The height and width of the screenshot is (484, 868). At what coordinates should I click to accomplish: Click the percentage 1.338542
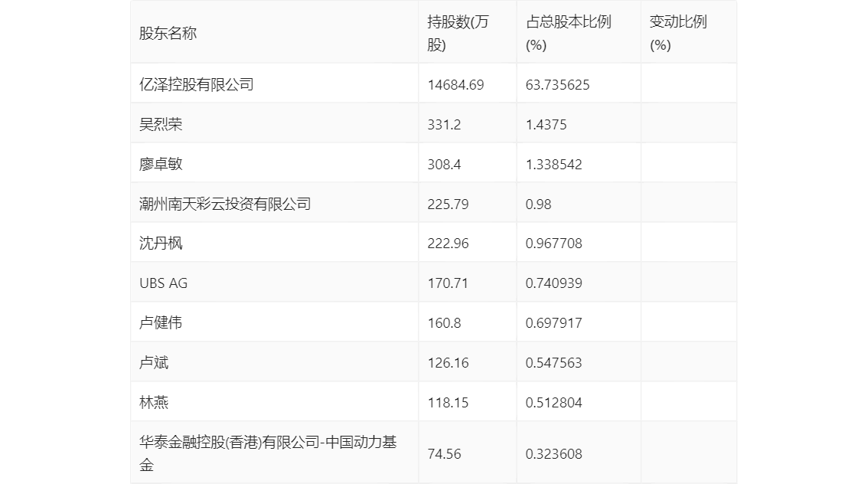553,165
